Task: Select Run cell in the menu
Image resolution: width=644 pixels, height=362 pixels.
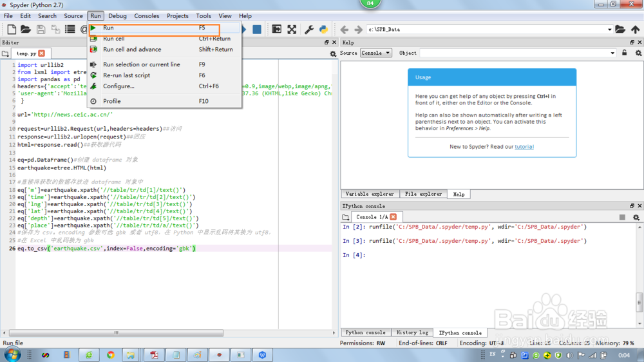Action: (164, 39)
